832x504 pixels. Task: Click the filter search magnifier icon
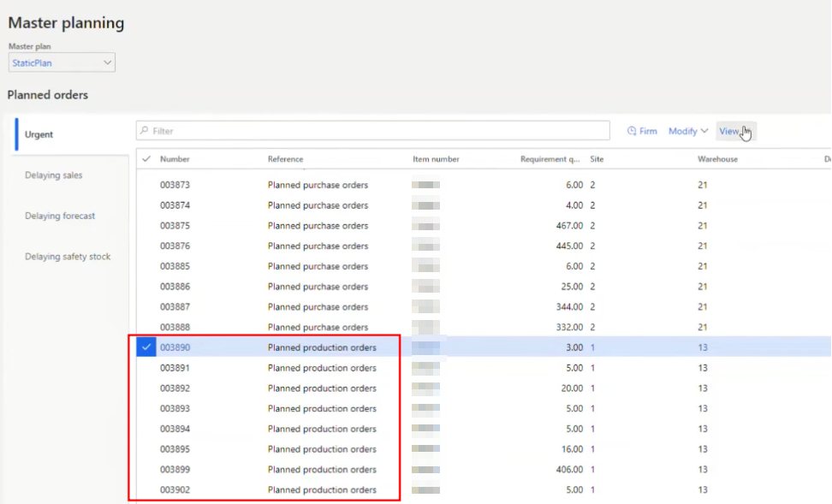point(145,131)
